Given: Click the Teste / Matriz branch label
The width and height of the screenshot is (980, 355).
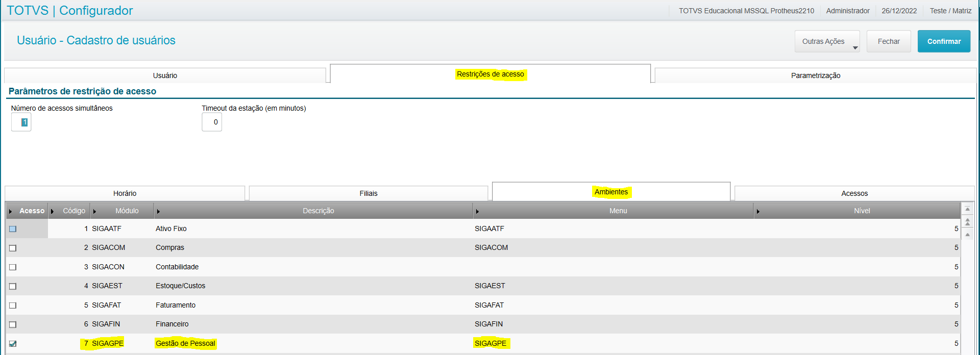Looking at the screenshot, I should click(950, 11).
